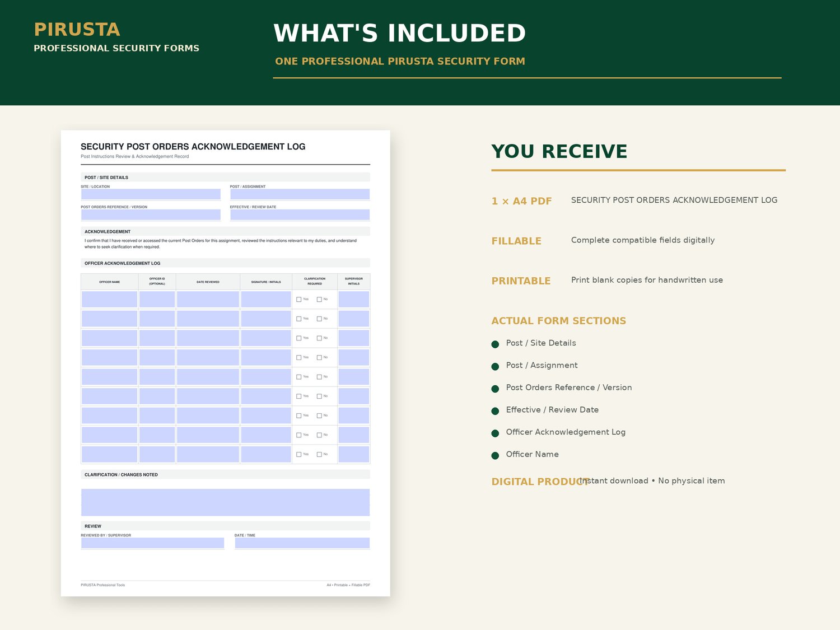The width and height of the screenshot is (840, 630).
Task: Check Yes in the last log row
Action: point(299,455)
